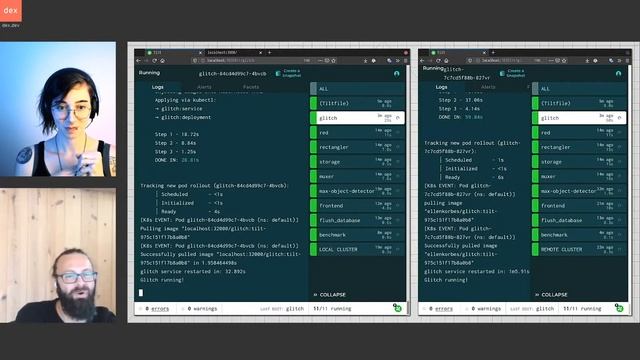
Task: Select rectangler resource in right Tilt sidebar
Action: pyautogui.click(x=579, y=147)
